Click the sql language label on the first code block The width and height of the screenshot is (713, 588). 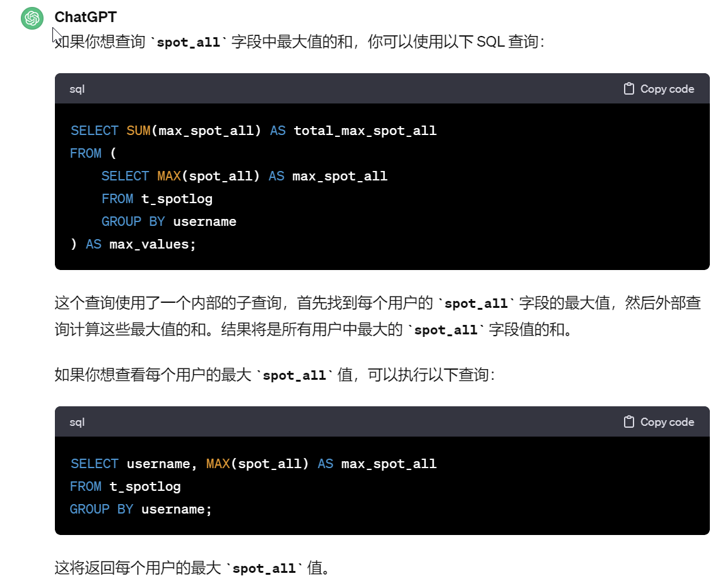click(x=77, y=89)
